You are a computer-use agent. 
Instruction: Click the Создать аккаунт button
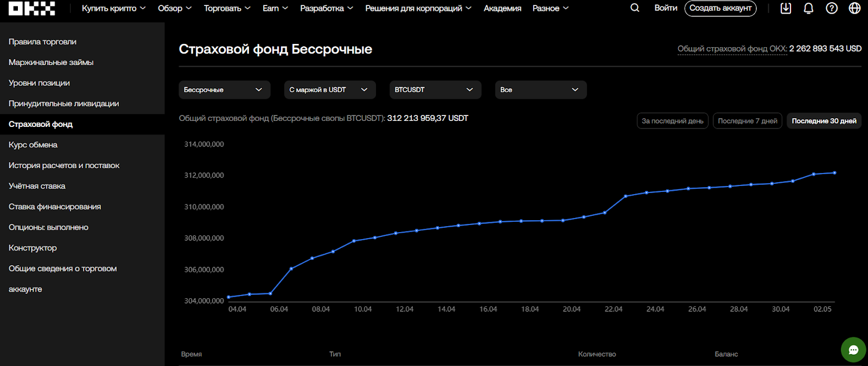[x=720, y=8]
